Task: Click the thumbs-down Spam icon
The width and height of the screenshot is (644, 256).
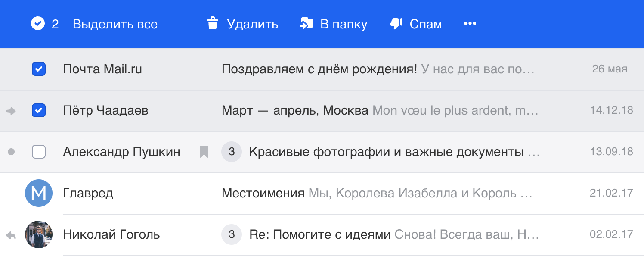Action: pos(396,24)
